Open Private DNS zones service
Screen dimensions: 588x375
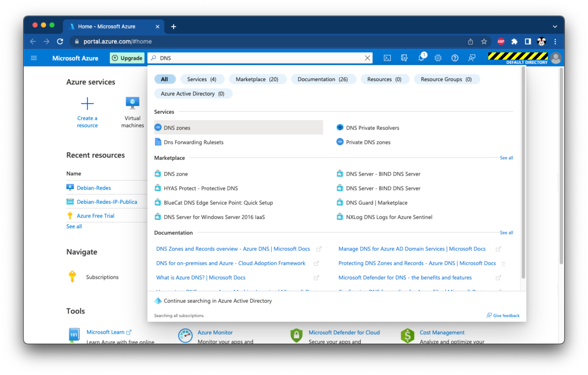(x=368, y=142)
